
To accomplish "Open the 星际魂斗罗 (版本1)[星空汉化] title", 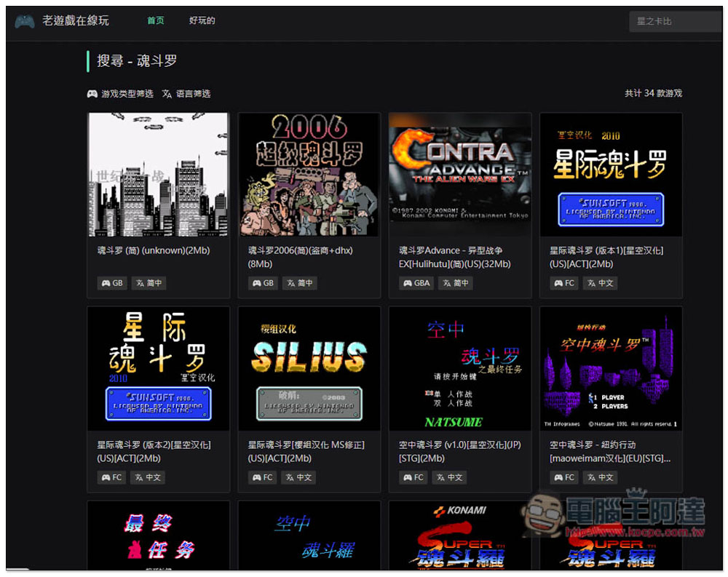I will coord(606,257).
